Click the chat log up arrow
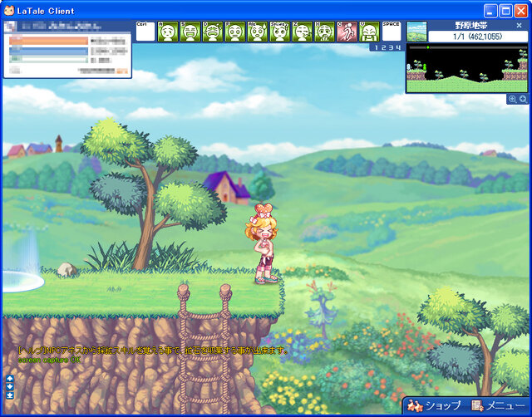 click(x=10, y=378)
